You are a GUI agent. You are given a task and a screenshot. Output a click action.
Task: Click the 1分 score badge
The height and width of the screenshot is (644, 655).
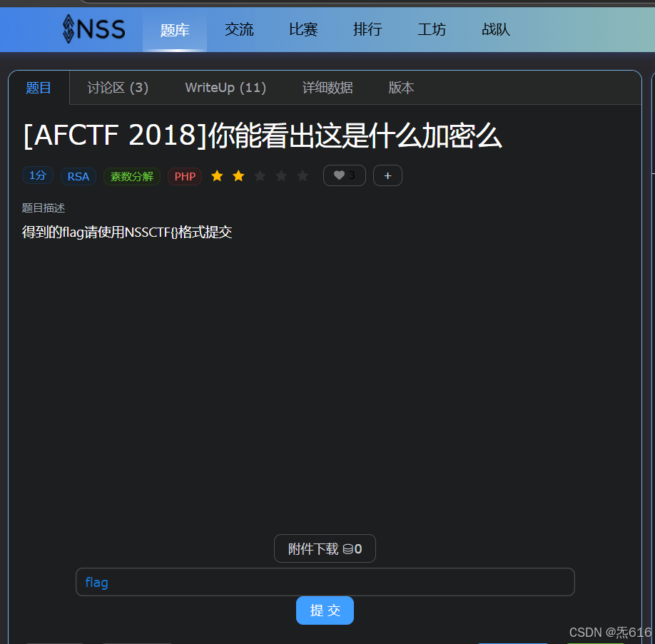[37, 175]
